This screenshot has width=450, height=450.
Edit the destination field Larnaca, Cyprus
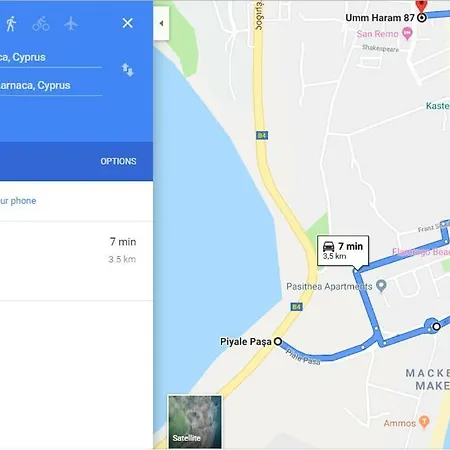[51, 86]
